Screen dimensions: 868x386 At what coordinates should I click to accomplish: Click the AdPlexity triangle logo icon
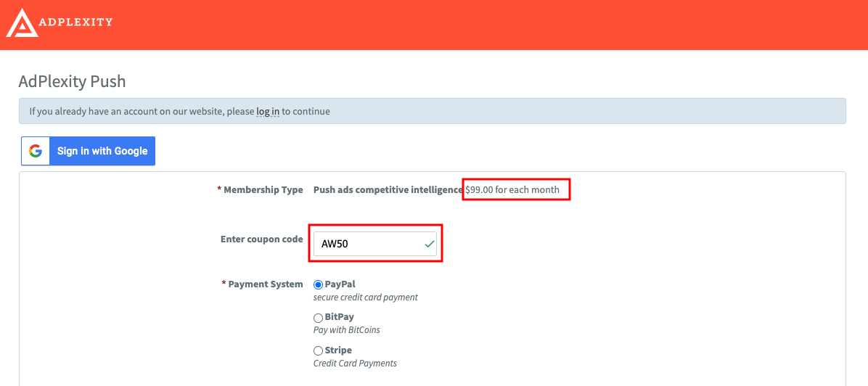pyautogui.click(x=21, y=22)
